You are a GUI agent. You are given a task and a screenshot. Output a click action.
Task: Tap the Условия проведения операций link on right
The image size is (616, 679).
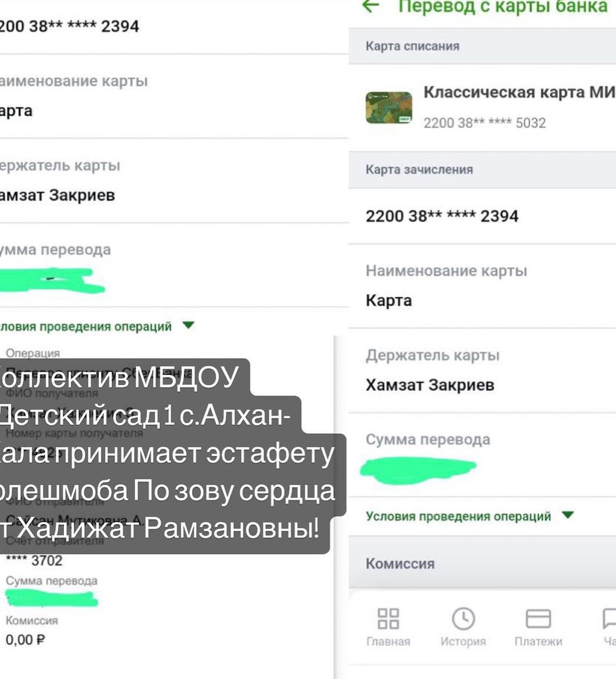[458, 516]
